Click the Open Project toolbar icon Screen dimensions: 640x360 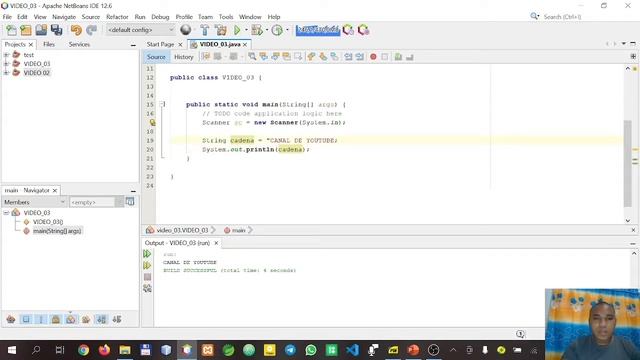click(x=41, y=30)
